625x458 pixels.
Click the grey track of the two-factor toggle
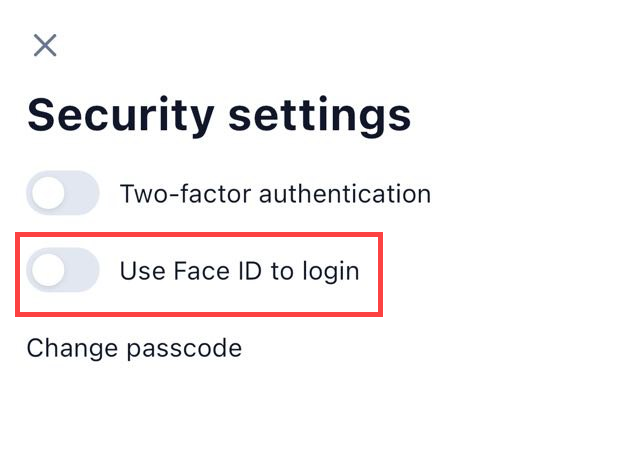coord(82,193)
